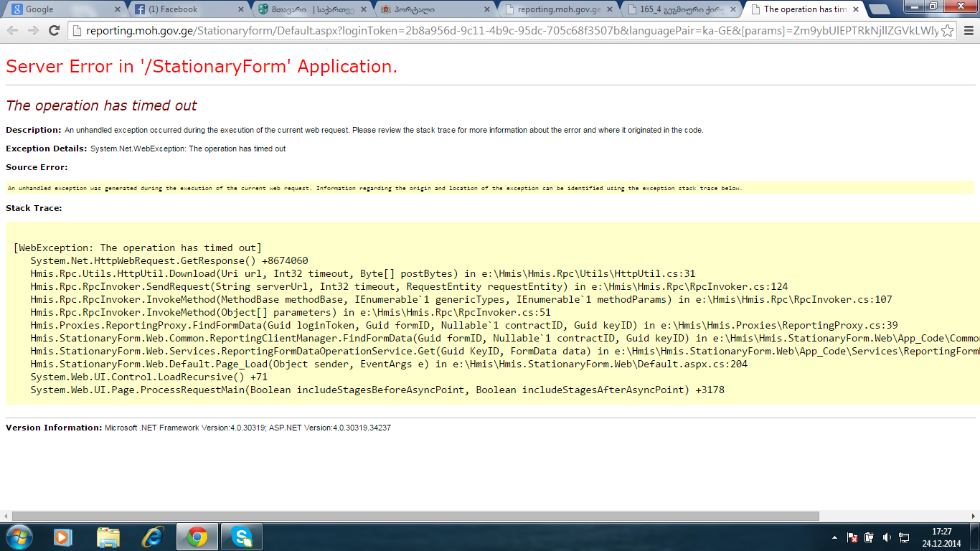The image size is (980, 551).
Task: Click the browser Back arrow
Action: click(x=13, y=30)
